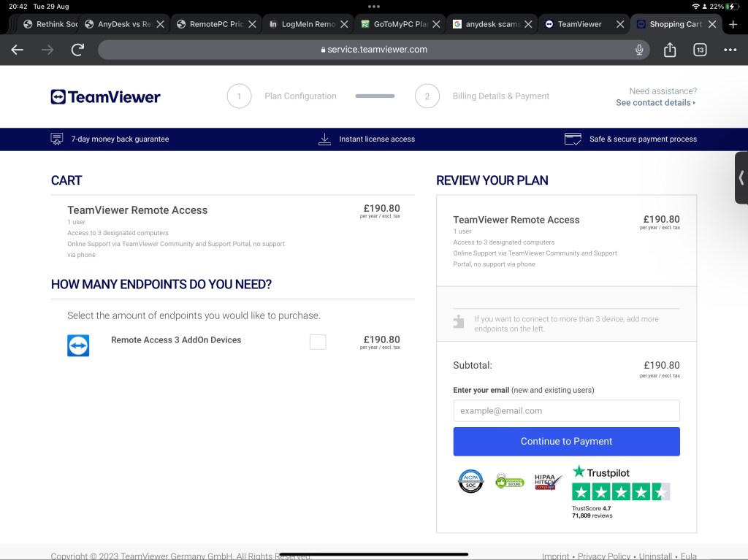Image resolution: width=748 pixels, height=560 pixels.
Task: Click the service.teamviewer.com address bar
Action: [374, 50]
